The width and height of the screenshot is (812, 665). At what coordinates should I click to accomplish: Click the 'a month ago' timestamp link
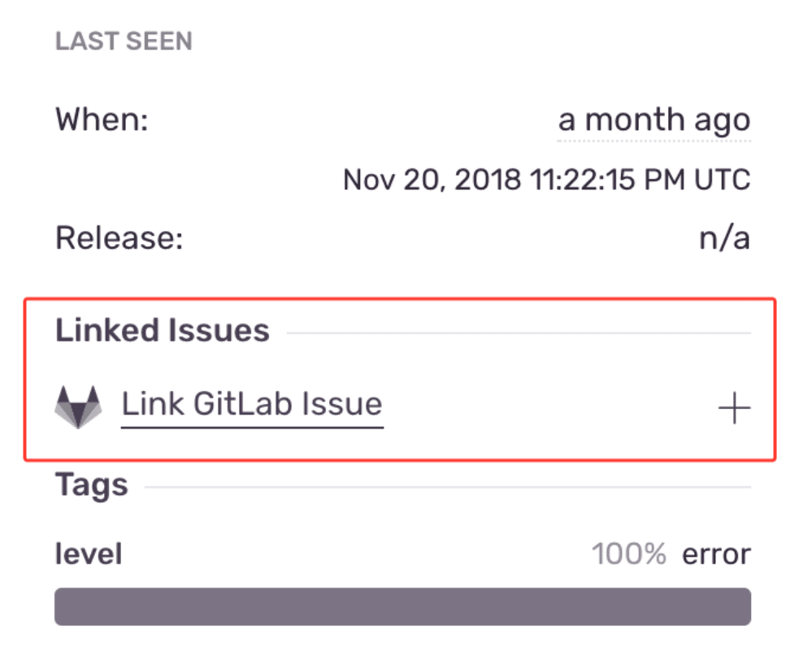click(x=654, y=120)
